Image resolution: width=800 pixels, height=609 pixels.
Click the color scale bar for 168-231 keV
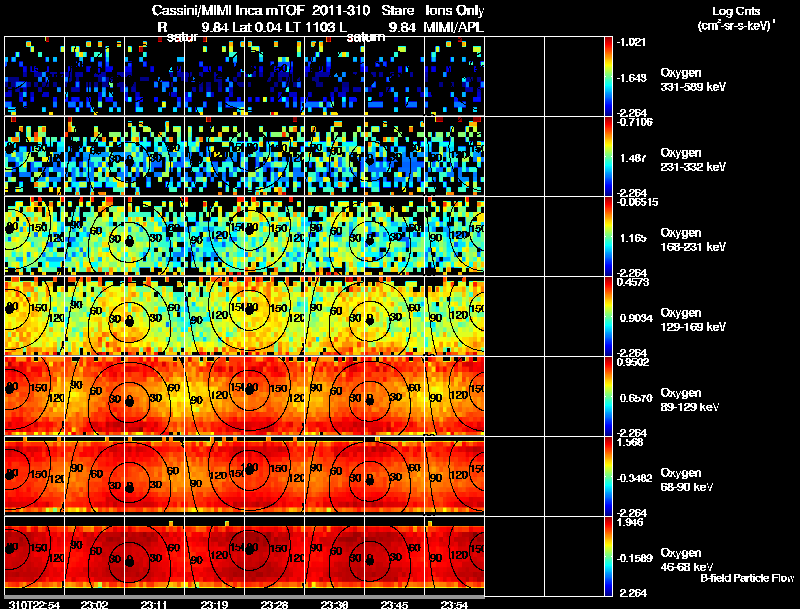click(x=608, y=236)
